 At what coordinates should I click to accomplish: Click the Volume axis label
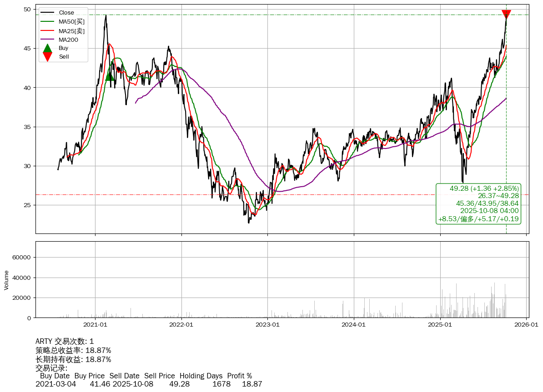(x=6, y=280)
